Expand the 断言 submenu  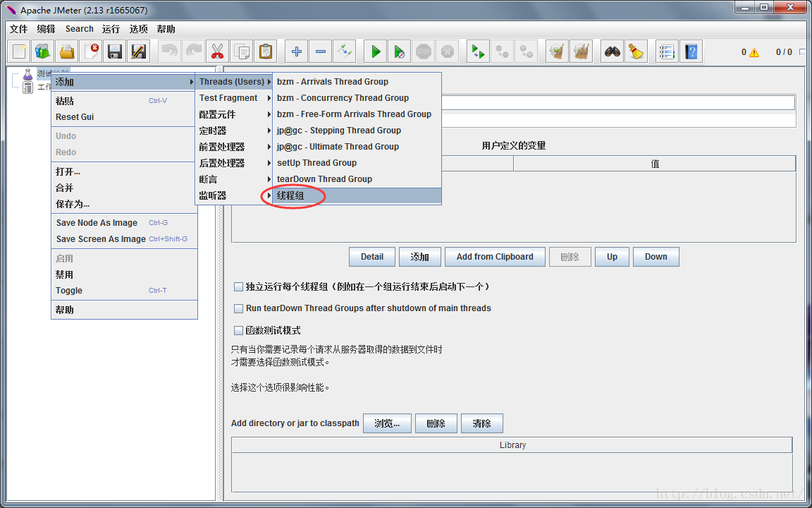coord(233,179)
